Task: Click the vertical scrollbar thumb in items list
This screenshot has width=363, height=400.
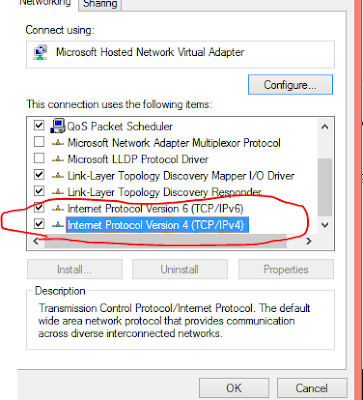Action: 325,187
